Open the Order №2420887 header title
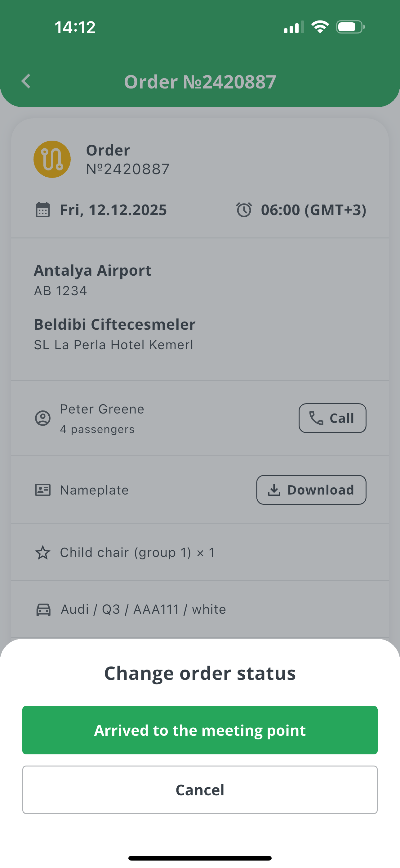 pyautogui.click(x=200, y=82)
